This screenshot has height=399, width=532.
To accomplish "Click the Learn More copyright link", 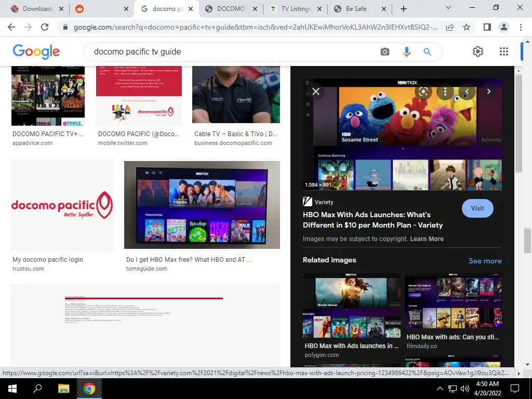I will coord(427,239).
